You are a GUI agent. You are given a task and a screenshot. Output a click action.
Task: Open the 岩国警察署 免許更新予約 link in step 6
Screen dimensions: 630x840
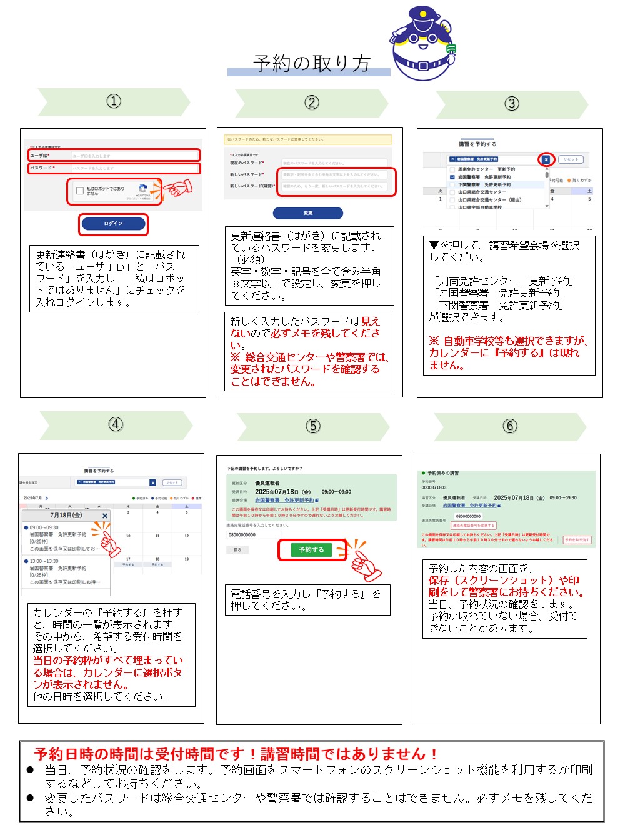(x=471, y=506)
